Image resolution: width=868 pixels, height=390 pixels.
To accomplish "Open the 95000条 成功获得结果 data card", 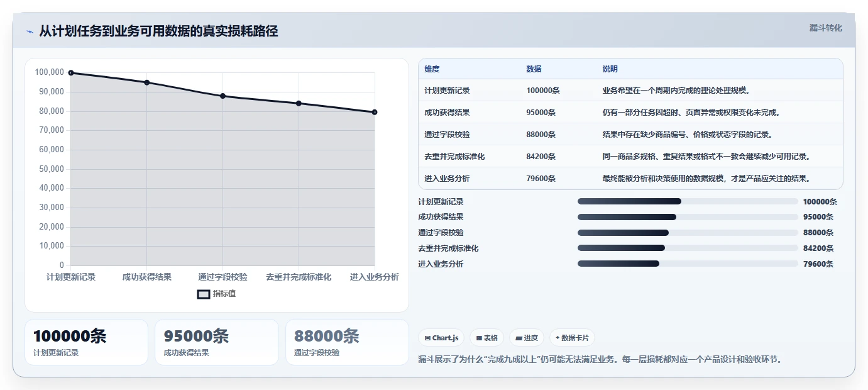I will [x=217, y=342].
